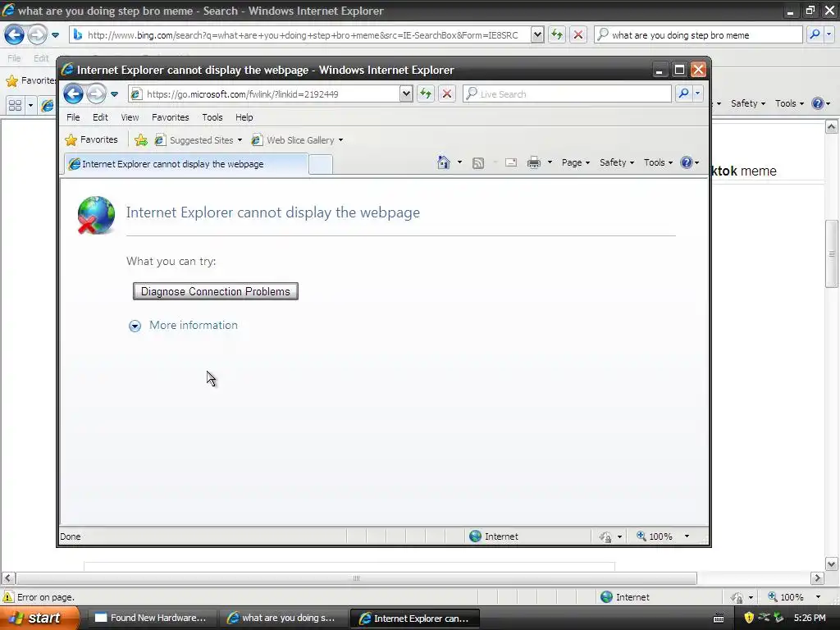Click Stop icon in front IE window

click(447, 94)
